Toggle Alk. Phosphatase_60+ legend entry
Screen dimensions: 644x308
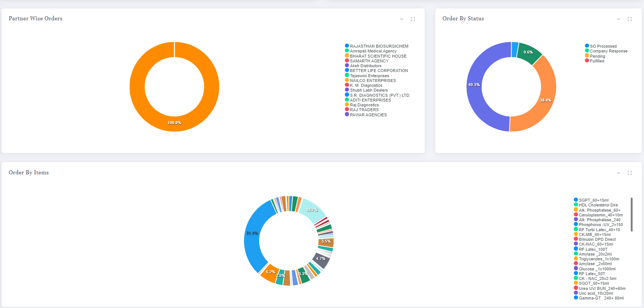[x=597, y=210]
